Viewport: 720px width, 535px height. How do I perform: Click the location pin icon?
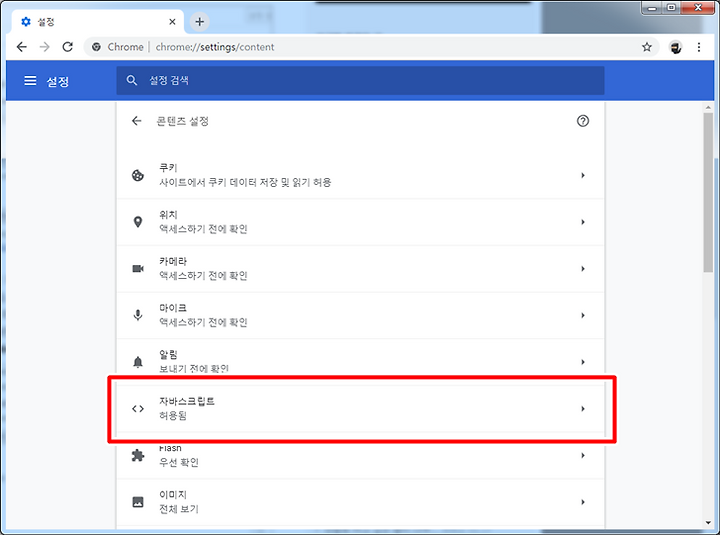(x=138, y=222)
